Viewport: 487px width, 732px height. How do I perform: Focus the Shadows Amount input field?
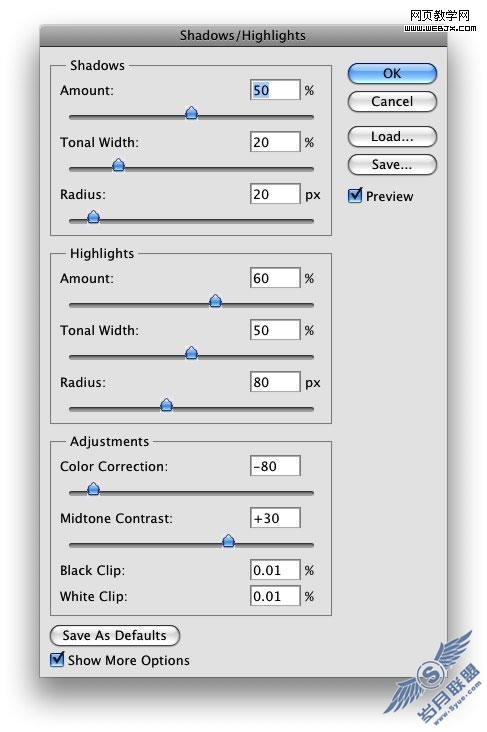click(275, 90)
